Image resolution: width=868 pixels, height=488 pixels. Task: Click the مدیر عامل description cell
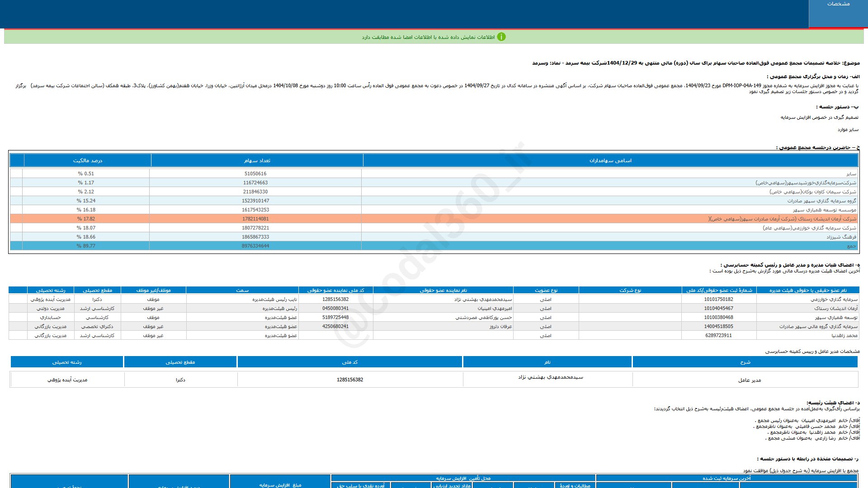749,380
